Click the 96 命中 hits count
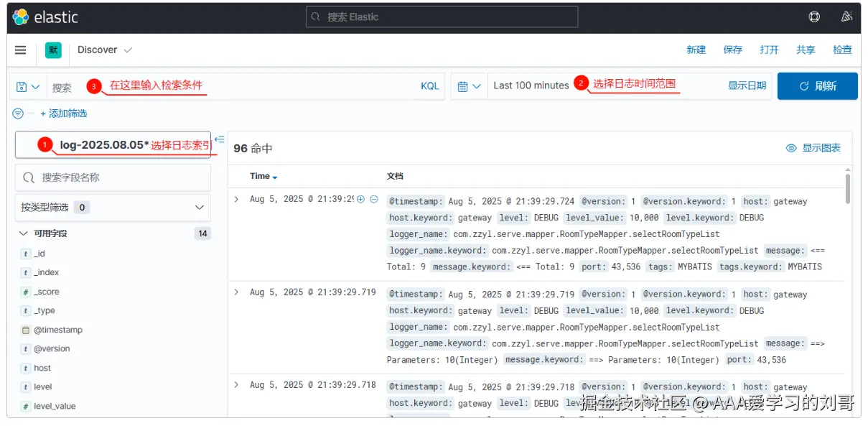 (x=253, y=149)
